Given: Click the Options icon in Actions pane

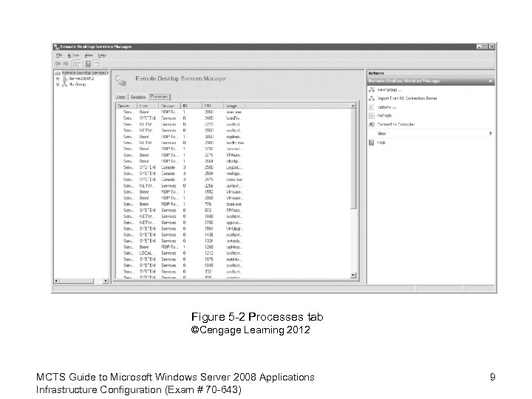Looking at the screenshot, I should (x=372, y=107).
